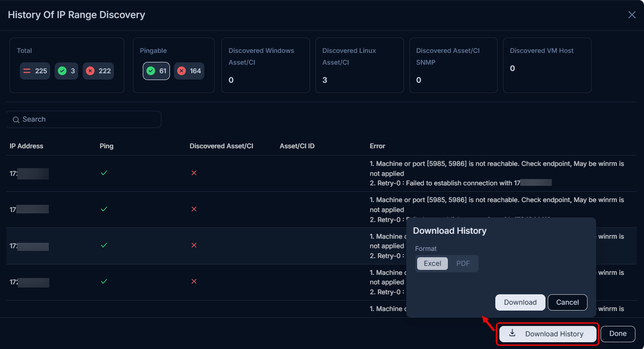This screenshot has width=644, height=349.
Task: Choose Excel format option
Action: [432, 264]
